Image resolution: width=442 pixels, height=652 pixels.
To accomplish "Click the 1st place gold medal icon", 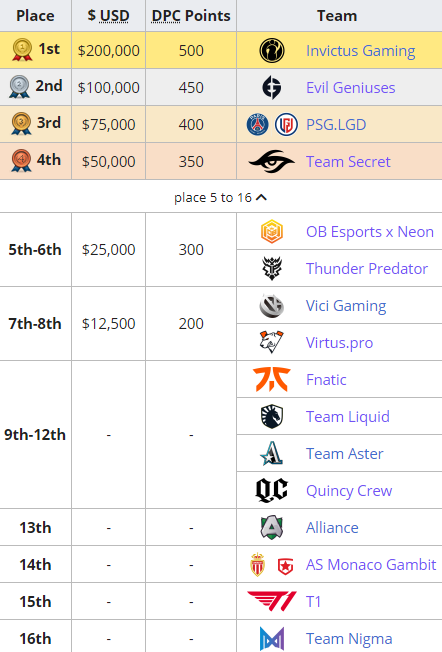I will [x=22, y=49].
